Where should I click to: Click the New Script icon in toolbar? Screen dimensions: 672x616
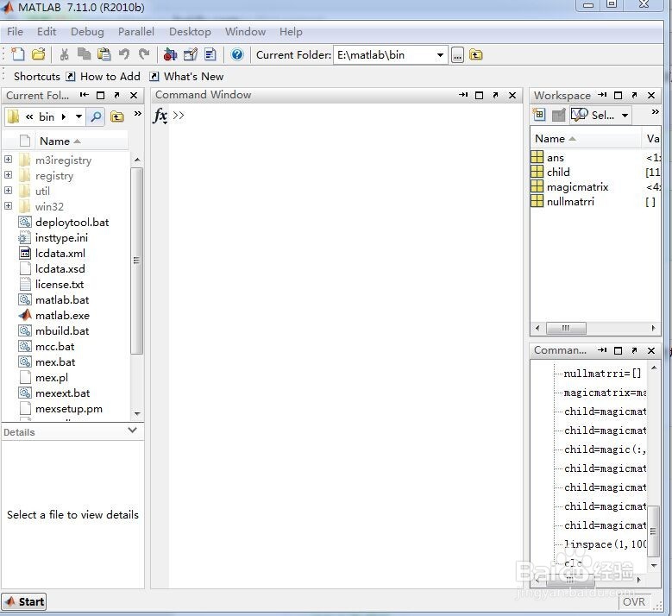[x=18, y=54]
